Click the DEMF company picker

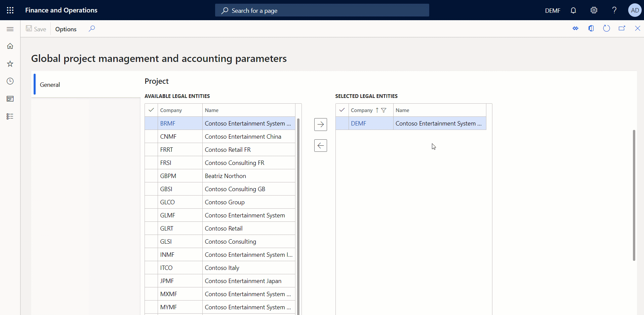pyautogui.click(x=553, y=10)
